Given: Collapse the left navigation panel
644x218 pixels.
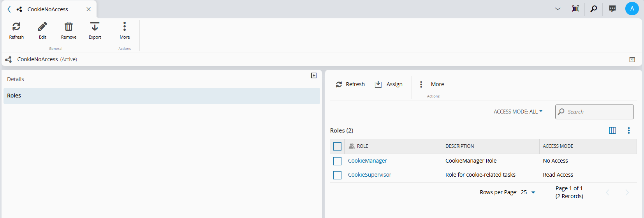Looking at the screenshot, I should (313, 76).
